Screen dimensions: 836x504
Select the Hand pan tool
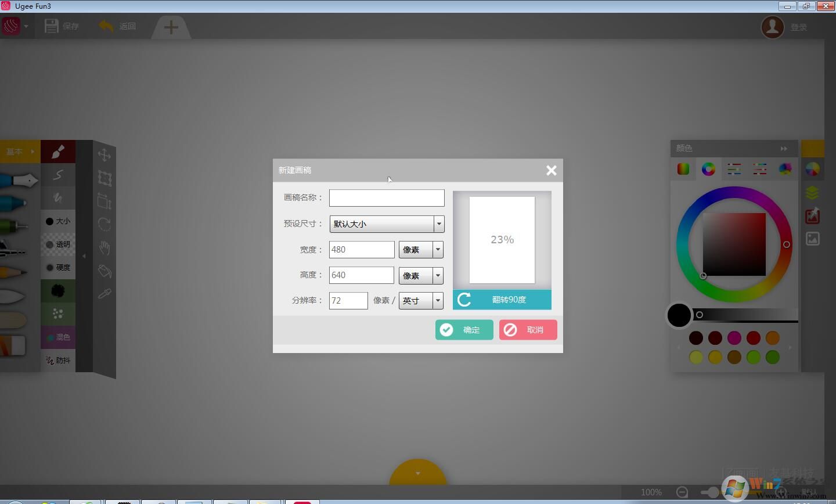[x=105, y=248]
